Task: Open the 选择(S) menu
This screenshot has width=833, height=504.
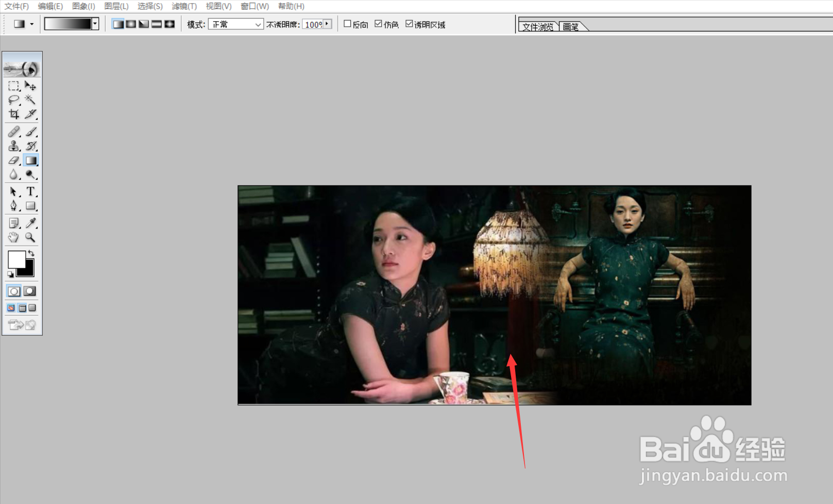Action: (x=150, y=6)
